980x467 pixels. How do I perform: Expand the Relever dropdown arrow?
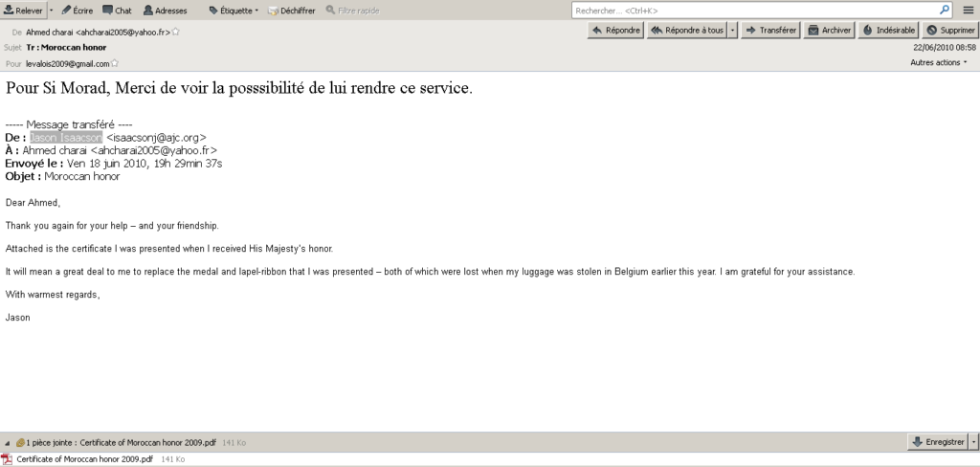coord(51,10)
